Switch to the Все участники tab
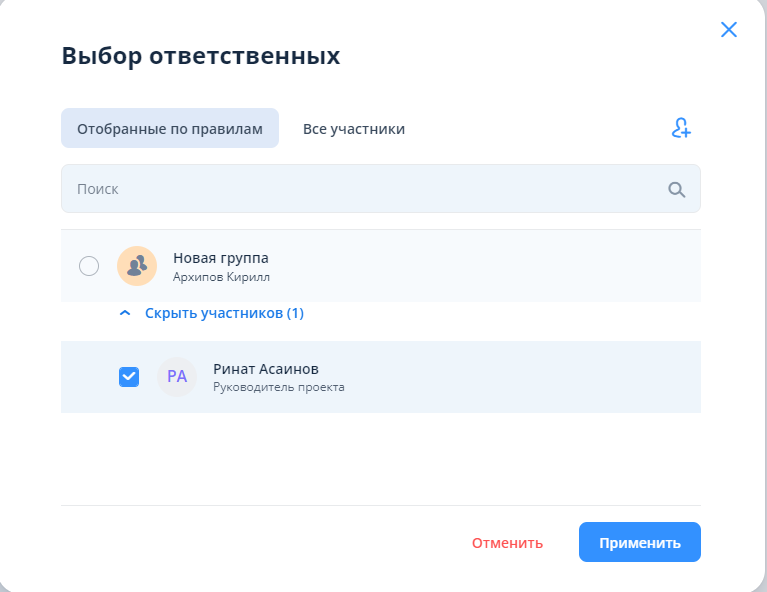The height and width of the screenshot is (592, 767). point(354,129)
